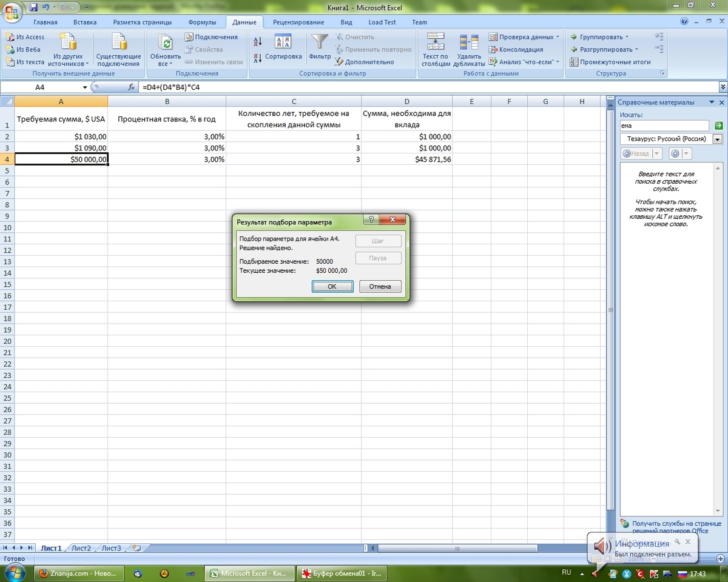This screenshot has width=728, height=582.
Task: Open the Разметка страницы tab
Action: click(x=143, y=22)
